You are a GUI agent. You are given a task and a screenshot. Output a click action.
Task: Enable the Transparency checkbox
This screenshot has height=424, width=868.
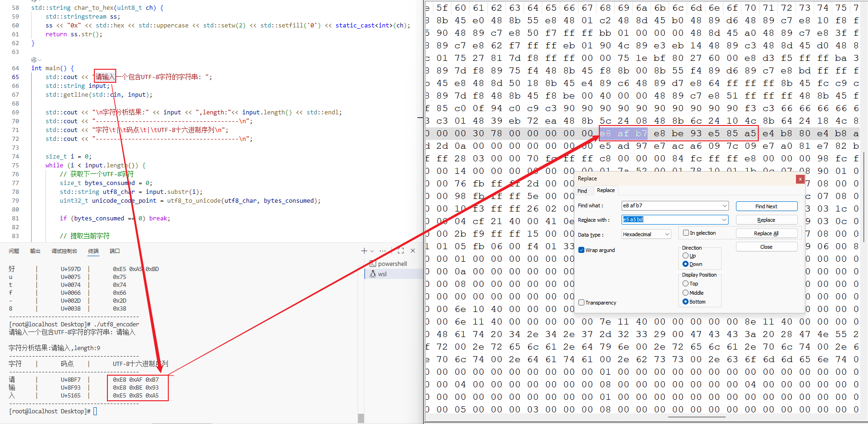point(581,303)
